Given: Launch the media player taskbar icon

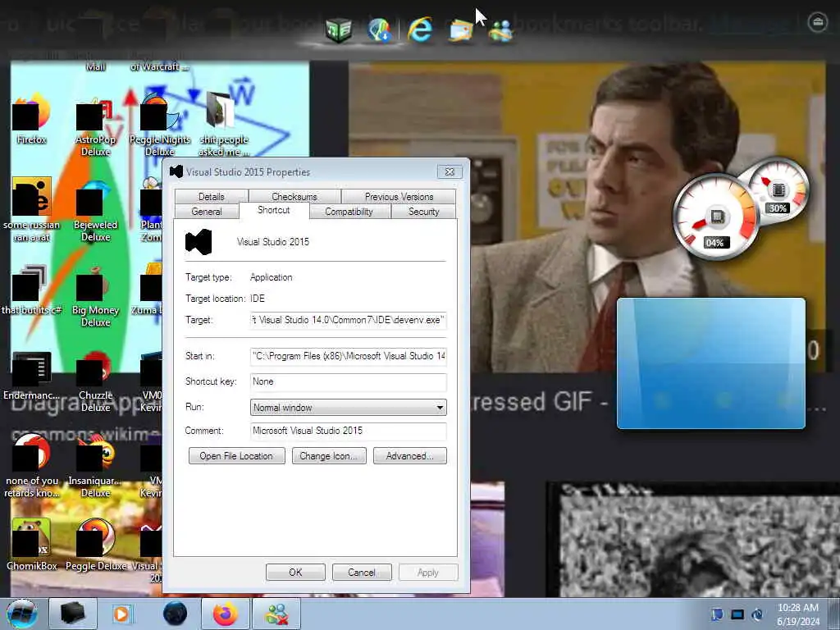Looking at the screenshot, I should click(x=121, y=614).
